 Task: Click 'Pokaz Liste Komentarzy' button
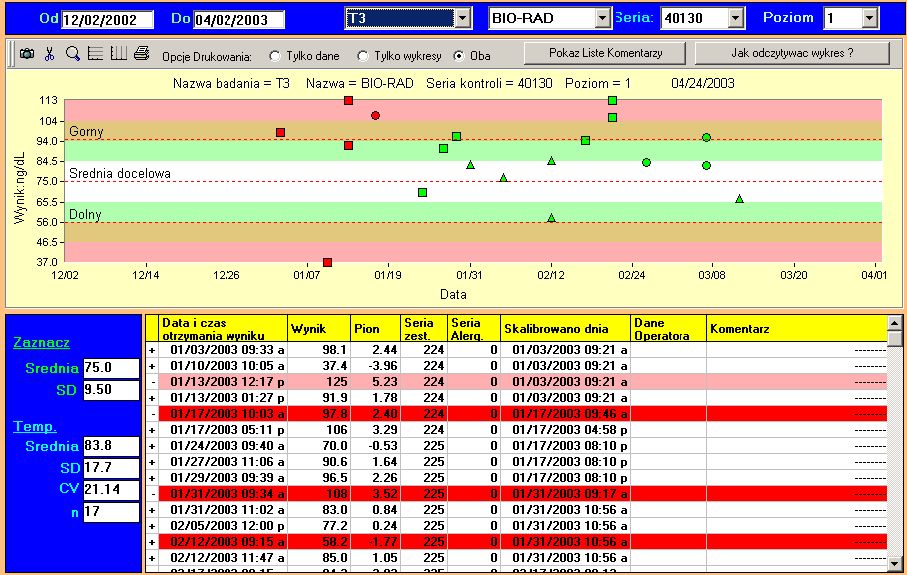click(605, 53)
